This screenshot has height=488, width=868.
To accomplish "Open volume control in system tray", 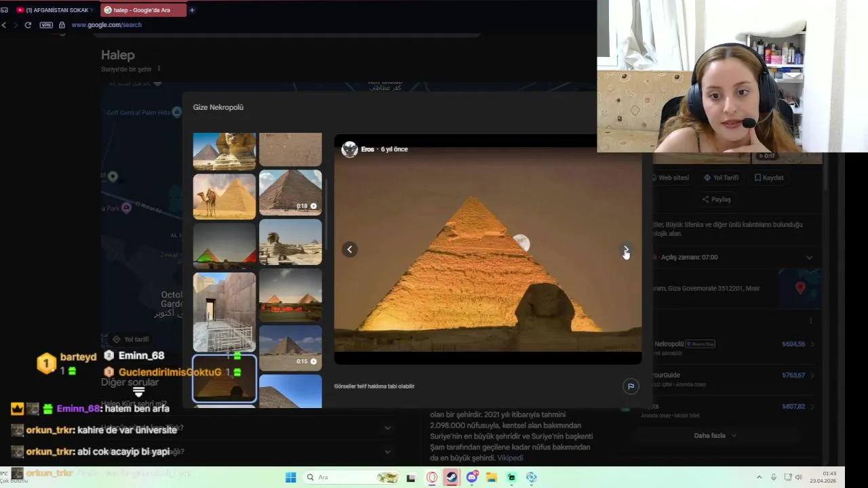I will pos(798,477).
